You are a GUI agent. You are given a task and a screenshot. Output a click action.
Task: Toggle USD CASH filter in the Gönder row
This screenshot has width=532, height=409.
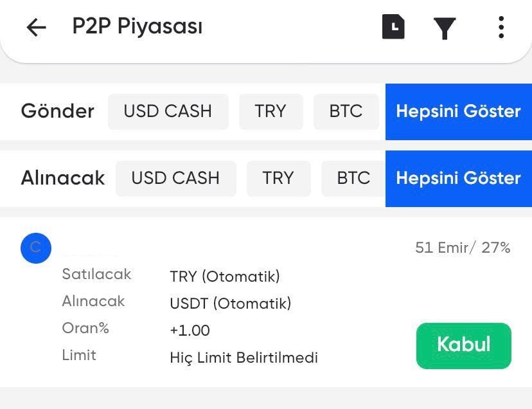[x=168, y=111]
